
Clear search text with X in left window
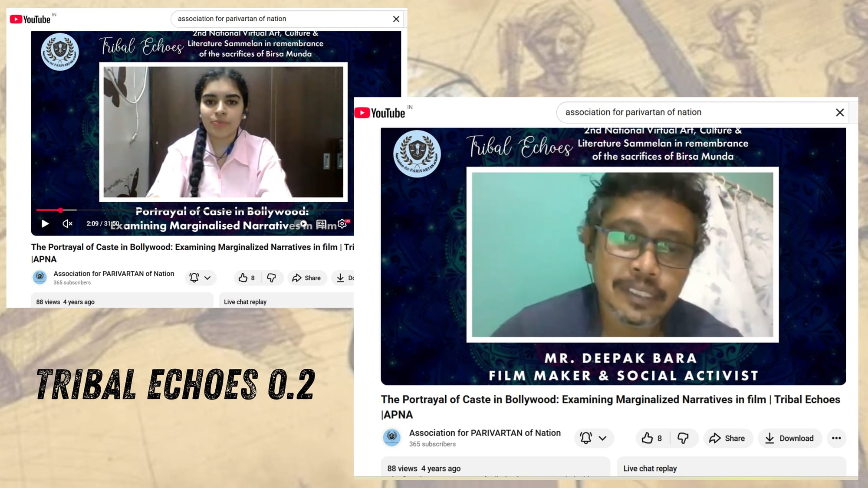[x=396, y=19]
